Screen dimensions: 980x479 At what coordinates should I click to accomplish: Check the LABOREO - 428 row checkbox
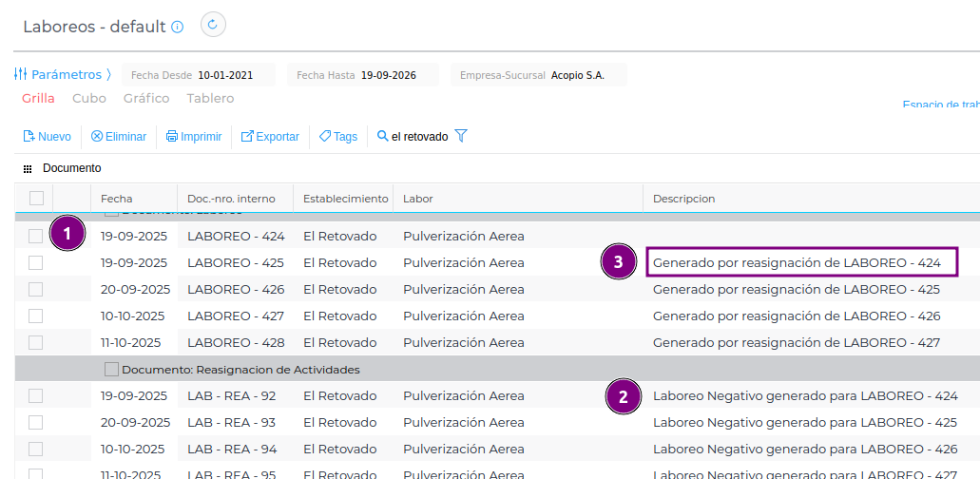click(35, 342)
